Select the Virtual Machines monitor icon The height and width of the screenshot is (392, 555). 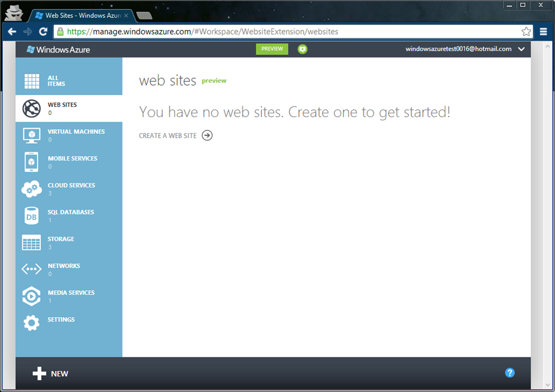(x=31, y=135)
